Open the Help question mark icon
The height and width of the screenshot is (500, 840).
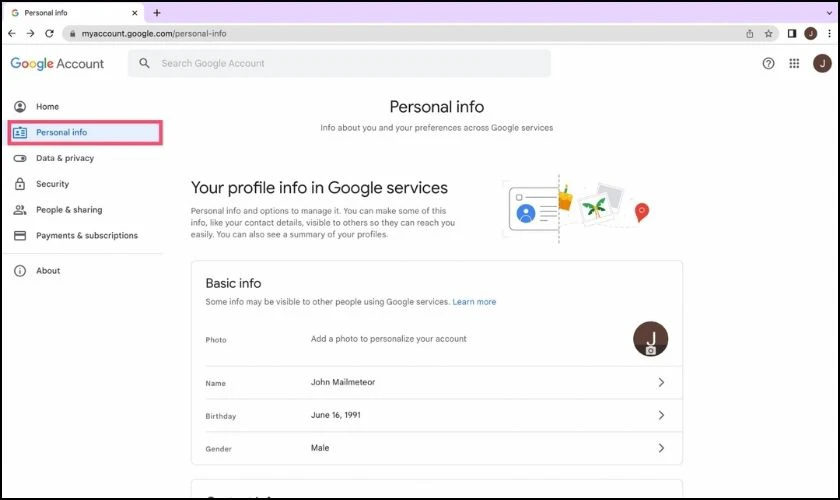[768, 63]
